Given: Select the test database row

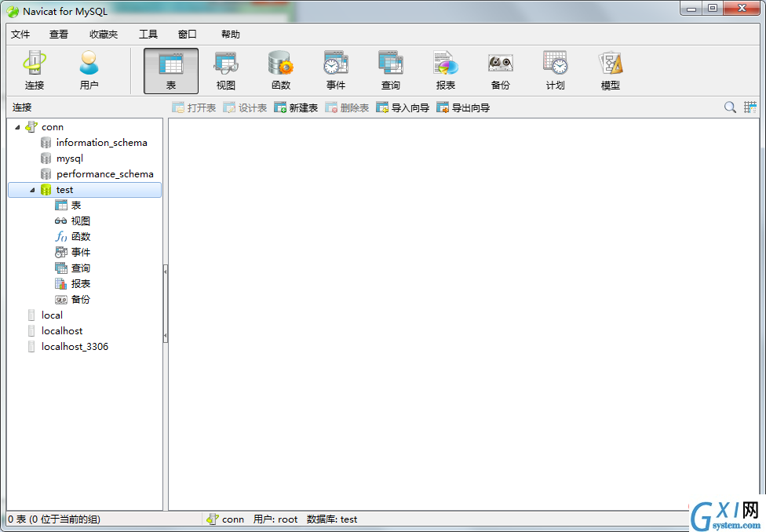Looking at the screenshot, I should 85,190.
